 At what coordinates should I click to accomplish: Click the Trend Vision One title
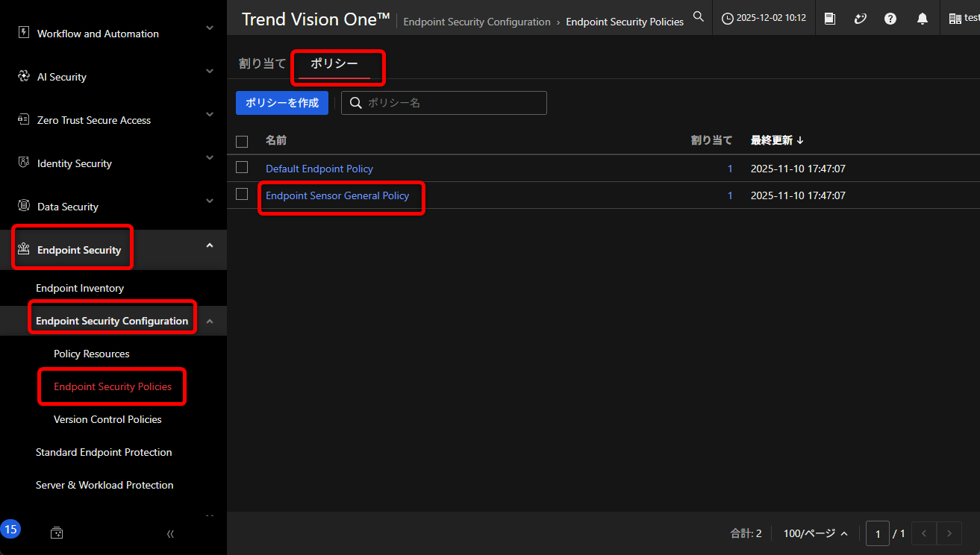click(x=316, y=20)
